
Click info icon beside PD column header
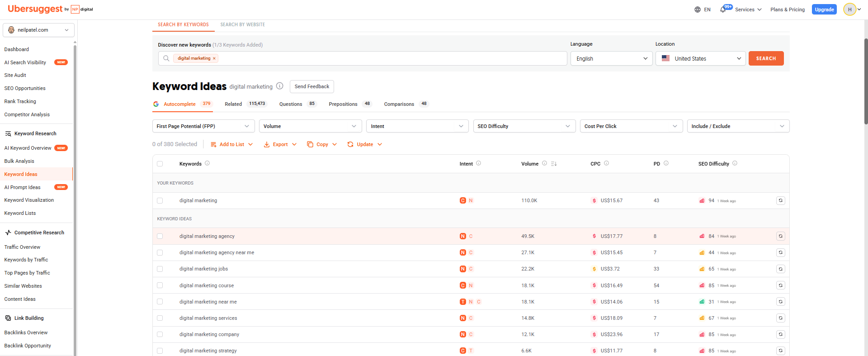(666, 163)
